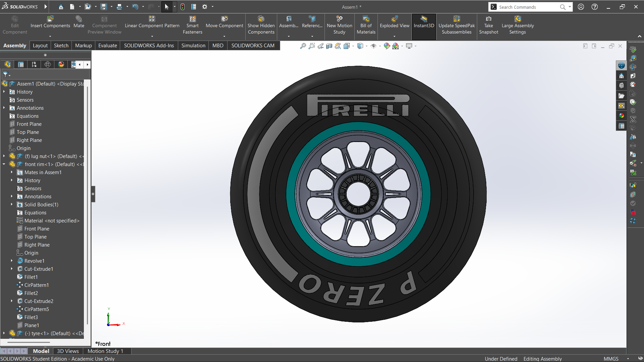Open Search Commands dropdown arrow

coord(570,7)
